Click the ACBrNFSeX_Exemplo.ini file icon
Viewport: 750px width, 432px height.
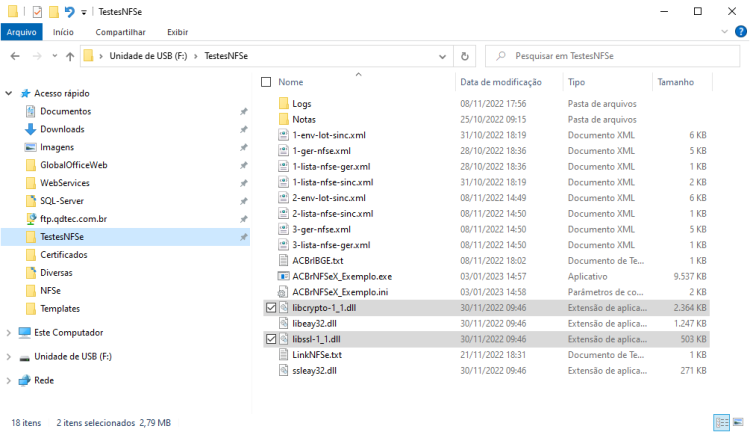coord(284,292)
